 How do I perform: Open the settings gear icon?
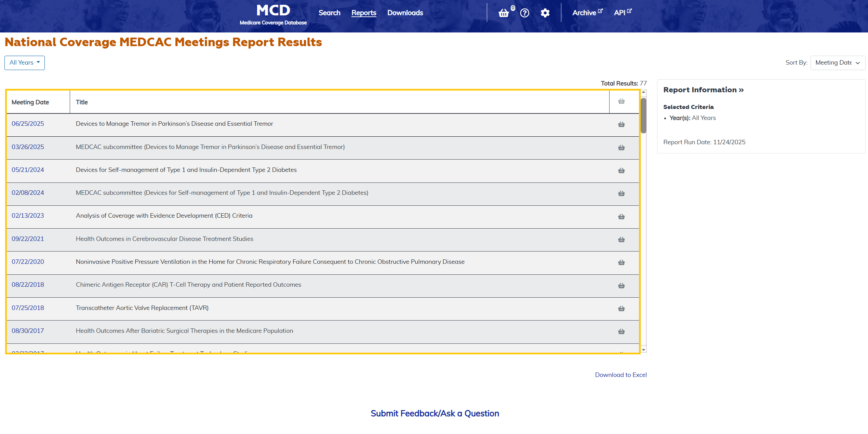[545, 13]
